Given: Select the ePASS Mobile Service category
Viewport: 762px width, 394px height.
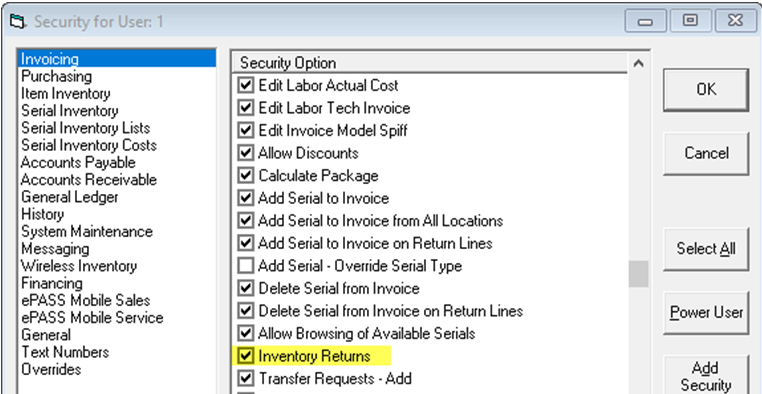Looking at the screenshot, I should (x=117, y=318).
